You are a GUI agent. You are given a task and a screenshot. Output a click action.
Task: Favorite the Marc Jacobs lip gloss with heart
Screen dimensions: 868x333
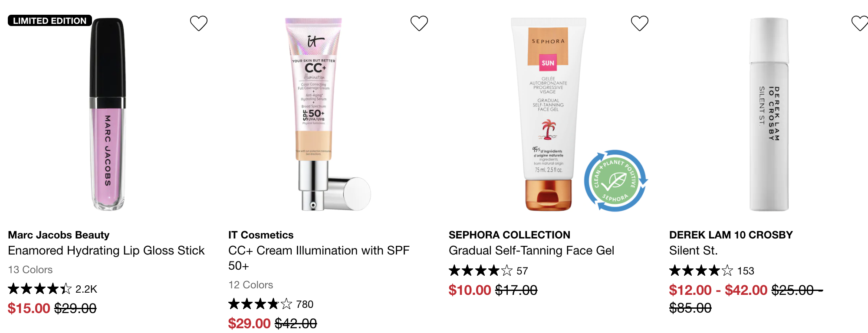point(199,23)
